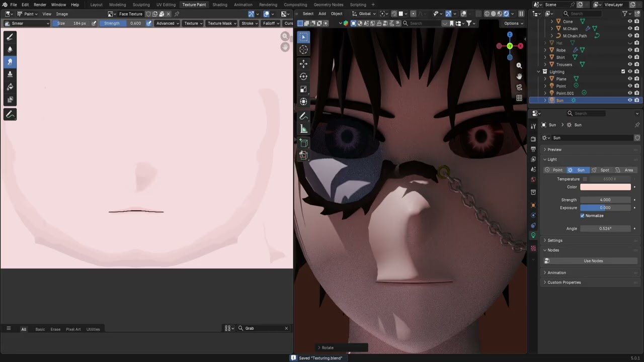Screen dimensions: 644x362
Task: Expand the Settings panel
Action: pos(555,240)
